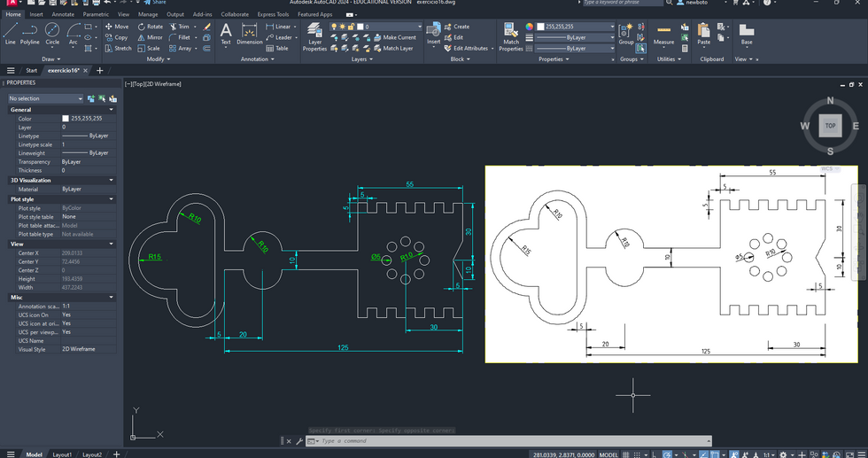The width and height of the screenshot is (868, 458).
Task: Click the Dimension tool
Action: click(x=250, y=35)
